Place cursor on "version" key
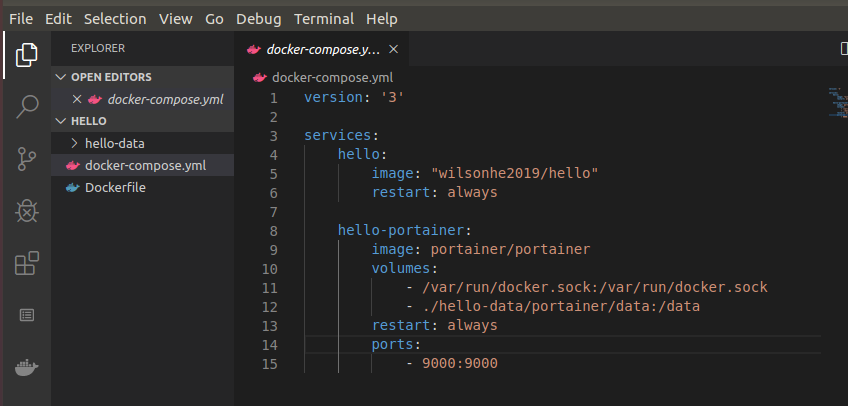 point(333,97)
